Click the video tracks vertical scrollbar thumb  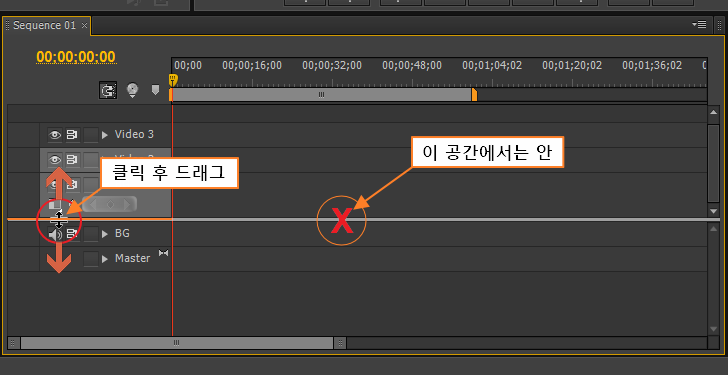(x=714, y=163)
